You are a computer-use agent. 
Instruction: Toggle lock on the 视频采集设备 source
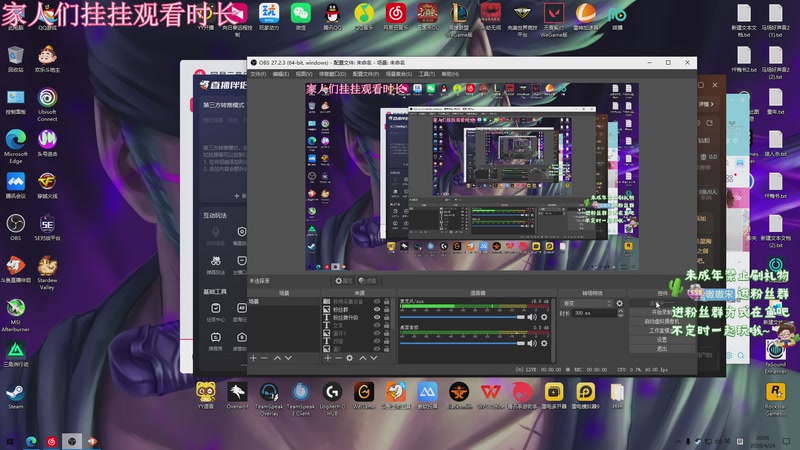click(387, 302)
